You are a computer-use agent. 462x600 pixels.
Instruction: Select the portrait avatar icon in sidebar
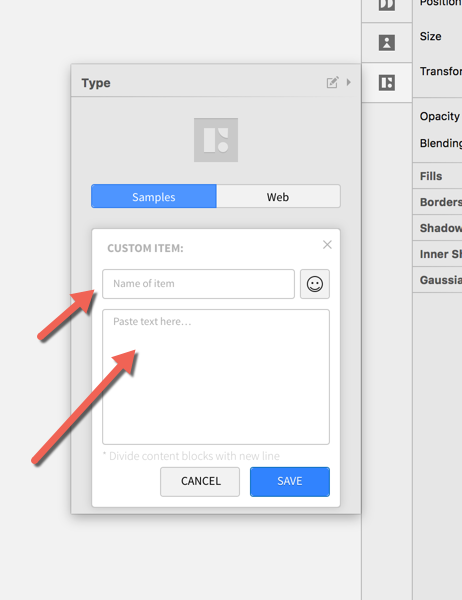[387, 42]
